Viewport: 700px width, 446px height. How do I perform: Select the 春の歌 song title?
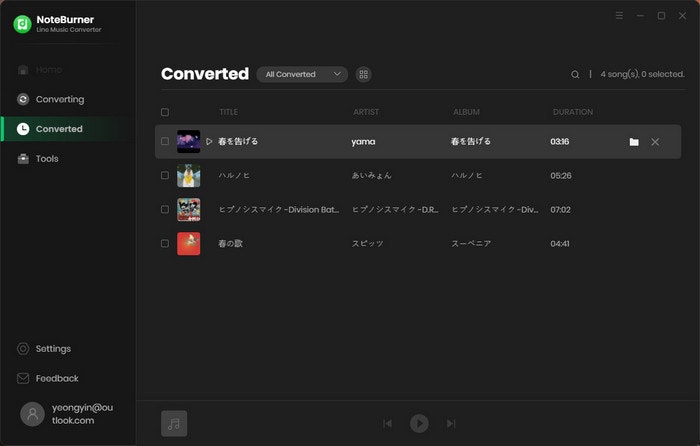coord(230,243)
